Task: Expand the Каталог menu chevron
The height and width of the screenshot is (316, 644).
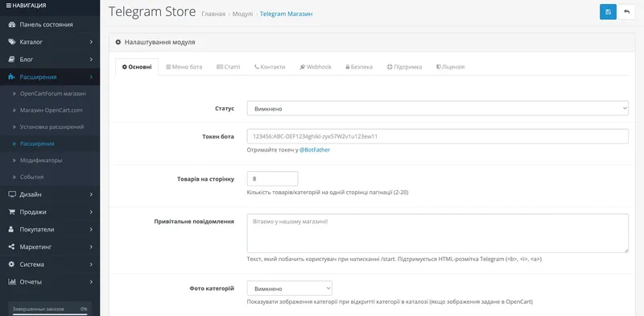Action: tap(91, 42)
